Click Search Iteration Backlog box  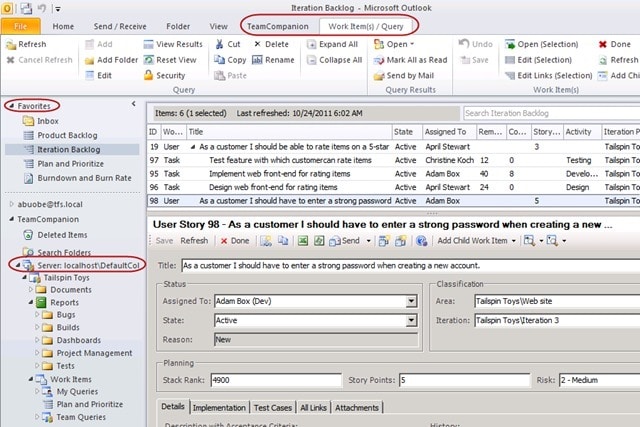point(551,113)
